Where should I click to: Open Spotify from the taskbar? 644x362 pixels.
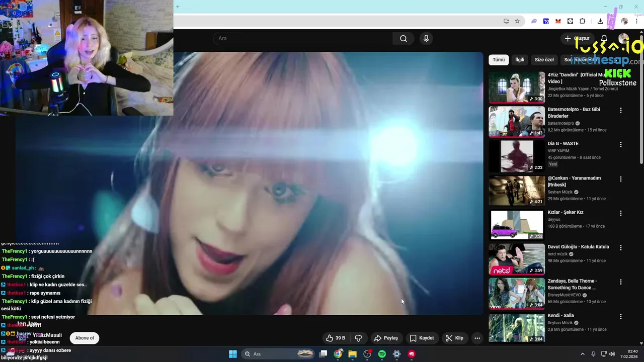[382, 354]
